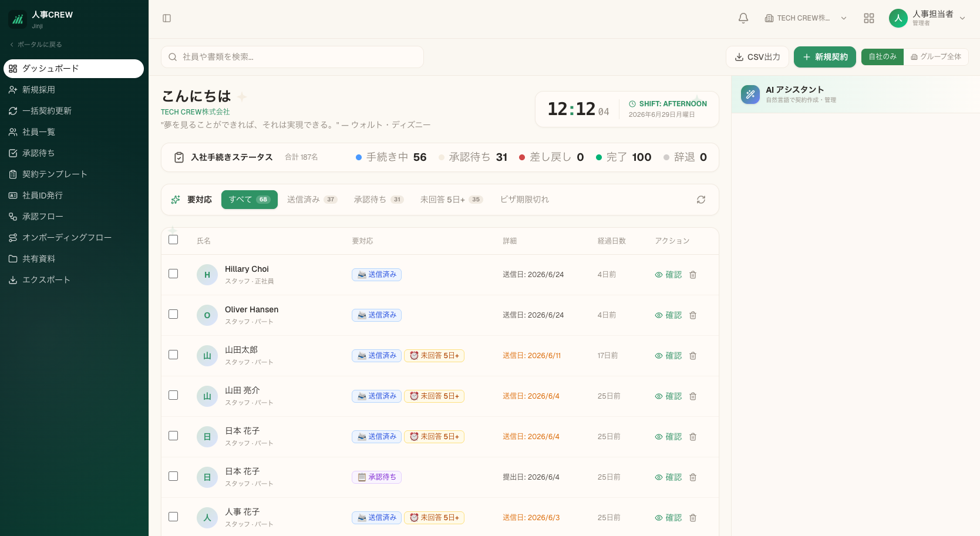Go back via ポータルに戻る
Screen dimensions: 980x536
pos(36,45)
